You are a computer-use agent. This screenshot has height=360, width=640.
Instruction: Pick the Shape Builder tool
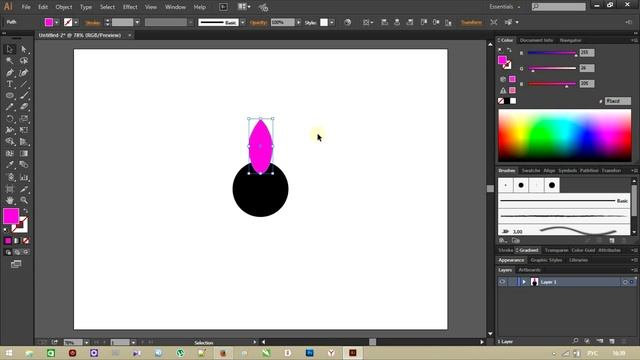[10, 142]
